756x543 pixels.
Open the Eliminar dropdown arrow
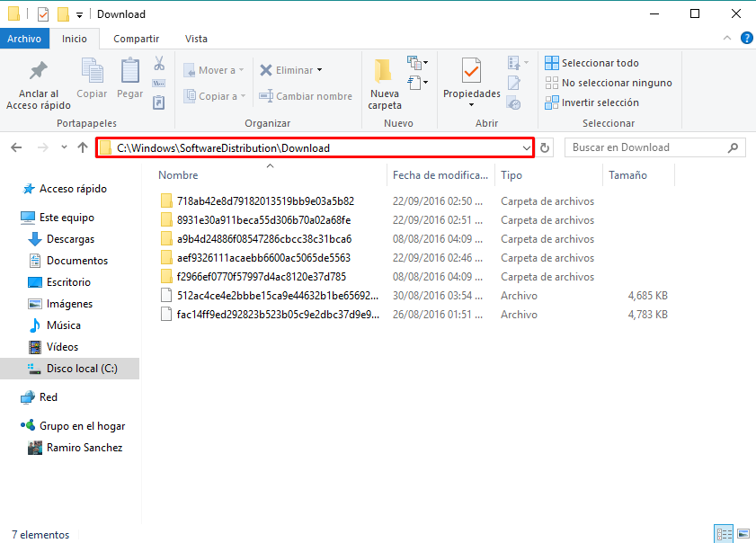pyautogui.click(x=320, y=70)
